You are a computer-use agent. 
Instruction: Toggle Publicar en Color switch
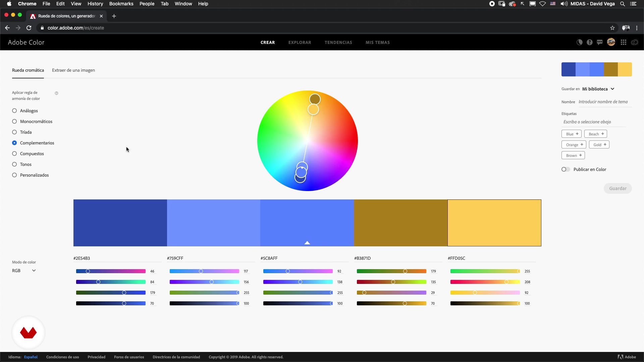566,169
